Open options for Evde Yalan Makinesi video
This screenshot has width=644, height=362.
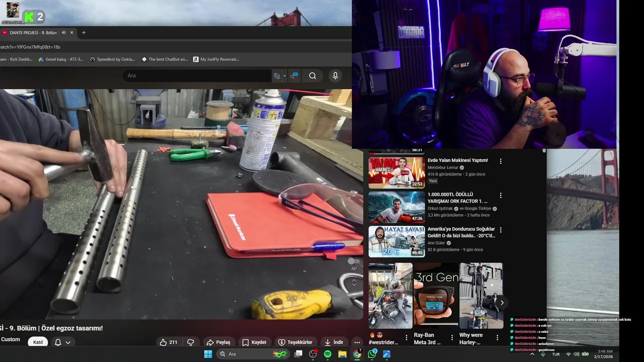[501, 161]
